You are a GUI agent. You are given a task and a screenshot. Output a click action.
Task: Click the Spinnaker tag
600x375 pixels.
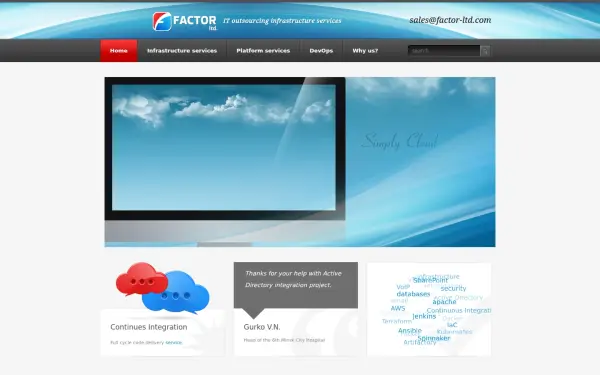click(434, 338)
